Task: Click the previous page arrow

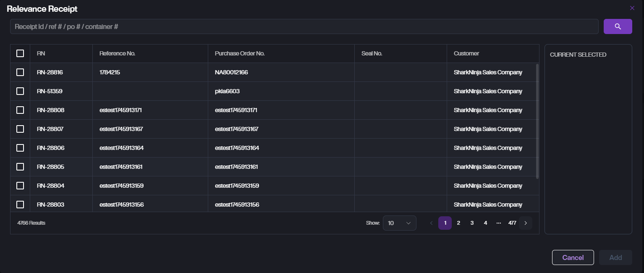Action: (x=431, y=223)
